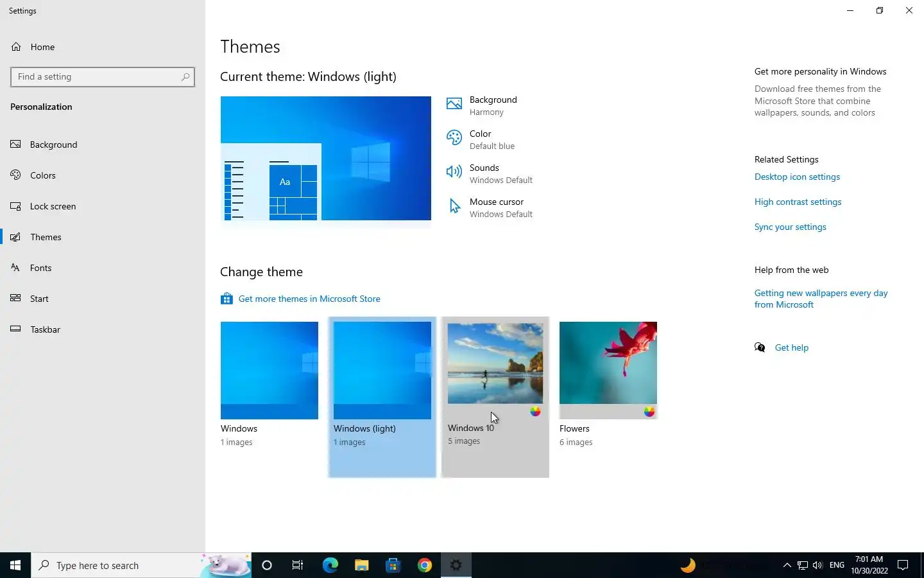Open network status tray icon
The height and width of the screenshot is (578, 924).
coord(802,565)
